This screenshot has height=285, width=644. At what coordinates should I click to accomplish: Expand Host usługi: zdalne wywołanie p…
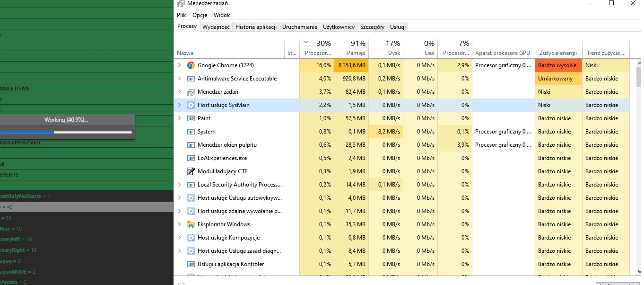tap(179, 211)
